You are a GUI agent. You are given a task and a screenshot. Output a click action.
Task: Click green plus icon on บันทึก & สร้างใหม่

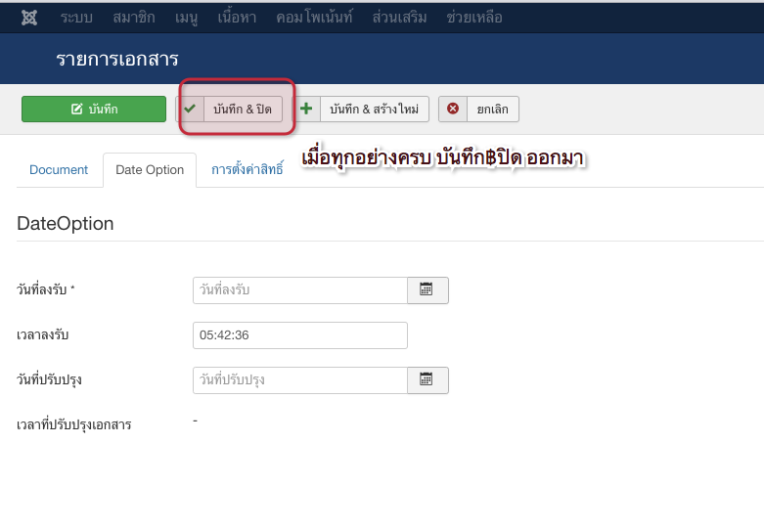(x=306, y=109)
